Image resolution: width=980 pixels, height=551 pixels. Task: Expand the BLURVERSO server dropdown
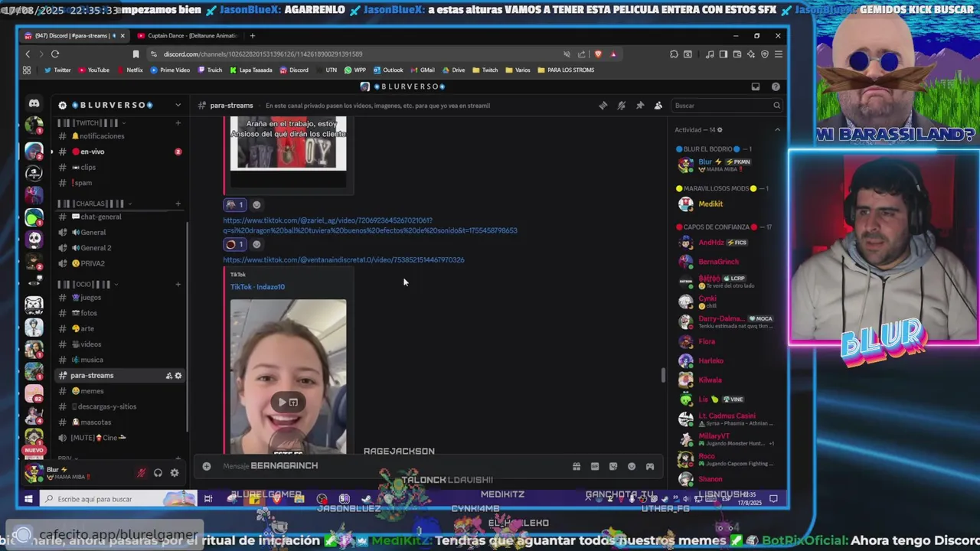tap(178, 105)
